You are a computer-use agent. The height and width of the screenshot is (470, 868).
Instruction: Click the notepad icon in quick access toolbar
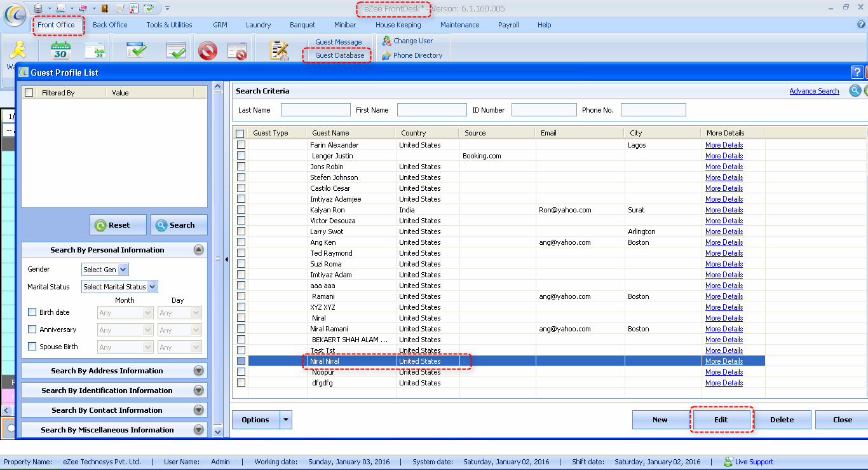point(119,8)
